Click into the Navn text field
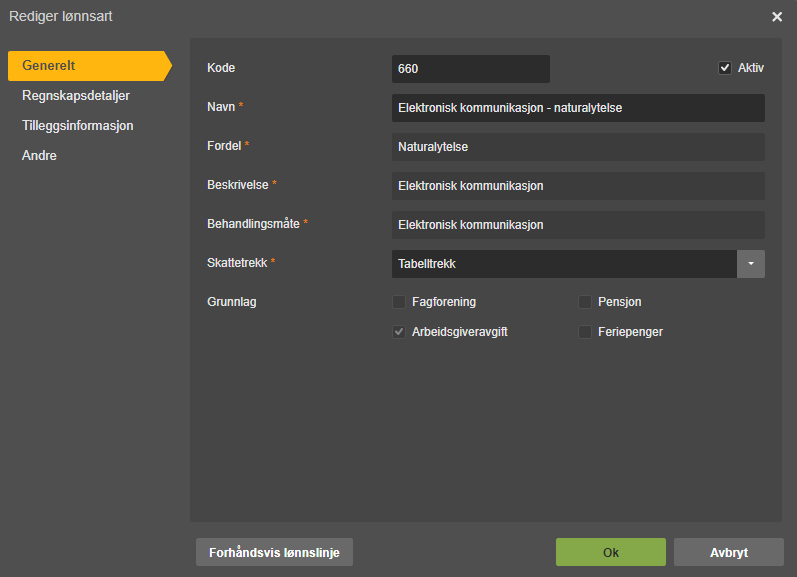Screen dimensions: 797x577 tap(578, 108)
